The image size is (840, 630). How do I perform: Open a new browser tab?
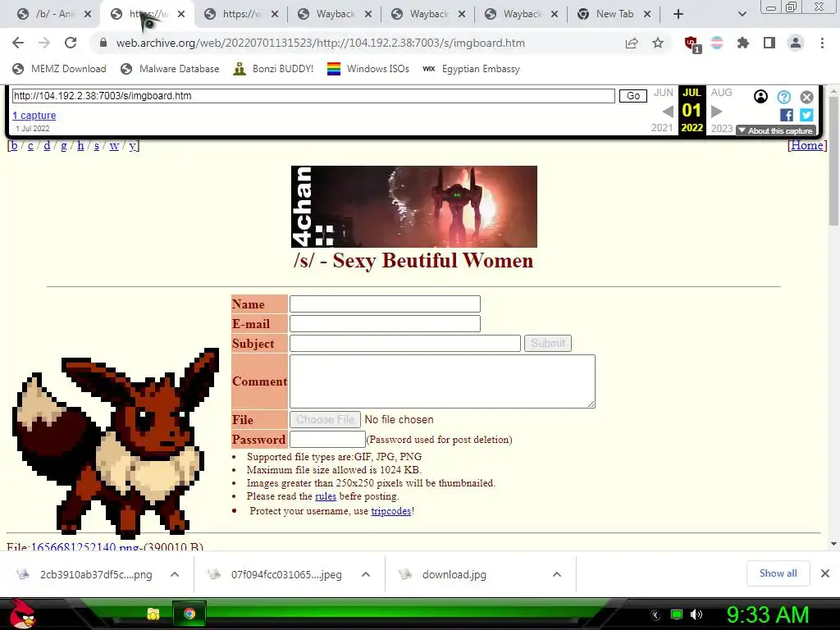click(x=678, y=14)
